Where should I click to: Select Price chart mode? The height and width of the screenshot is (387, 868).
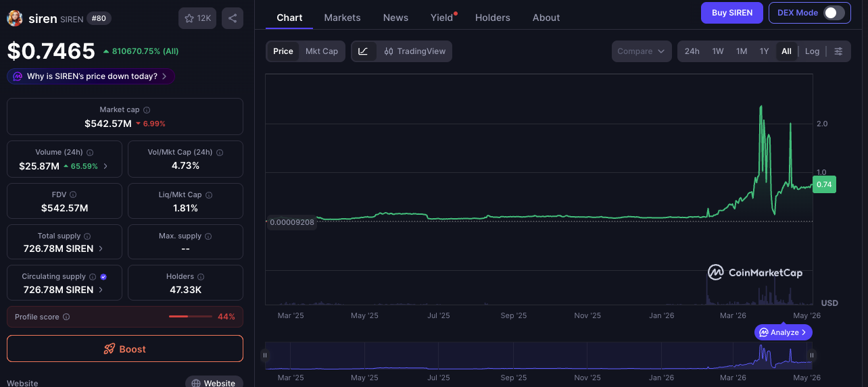[x=283, y=51]
